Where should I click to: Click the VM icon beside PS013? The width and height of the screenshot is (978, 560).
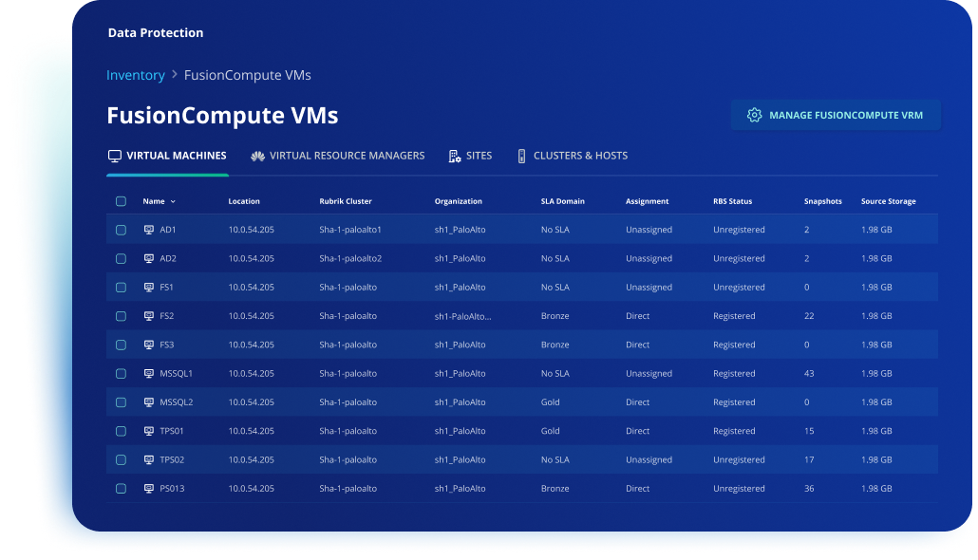pyautogui.click(x=148, y=488)
